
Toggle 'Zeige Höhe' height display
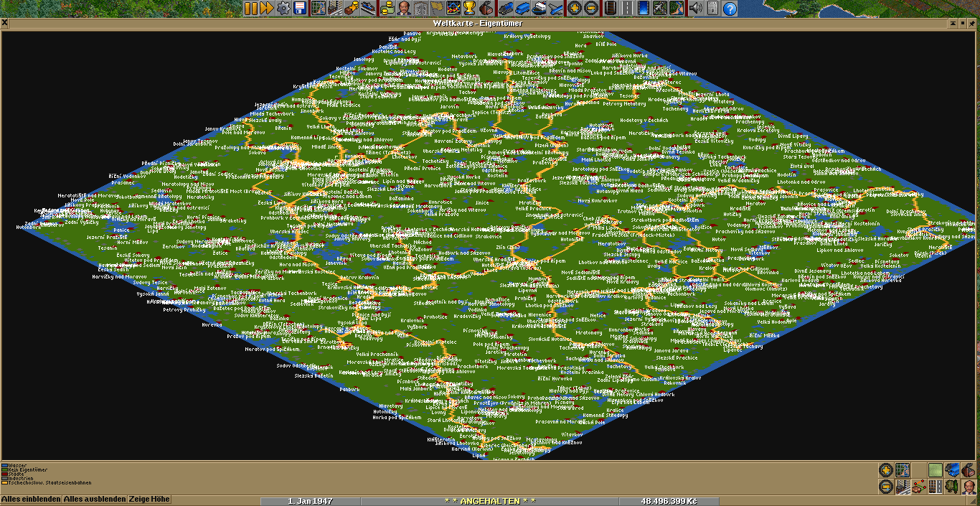click(x=149, y=500)
